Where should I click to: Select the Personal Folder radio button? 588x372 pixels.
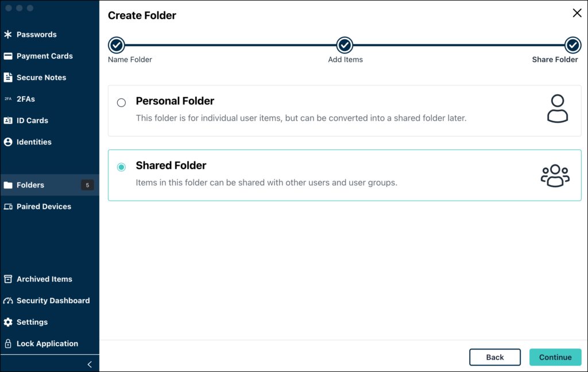tap(121, 102)
